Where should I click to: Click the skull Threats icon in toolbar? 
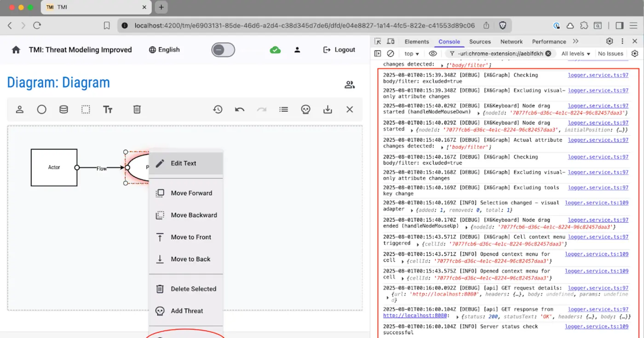305,109
